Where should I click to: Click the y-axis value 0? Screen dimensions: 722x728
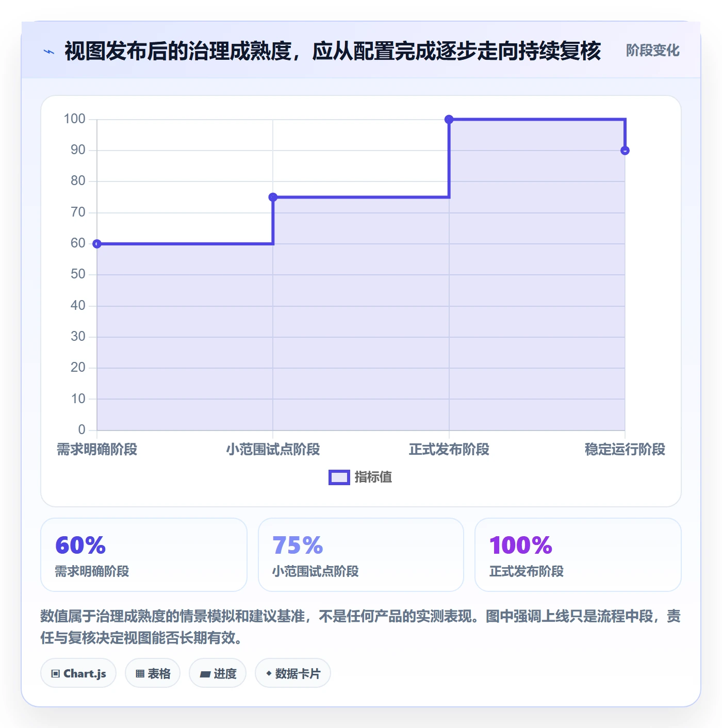coord(81,429)
